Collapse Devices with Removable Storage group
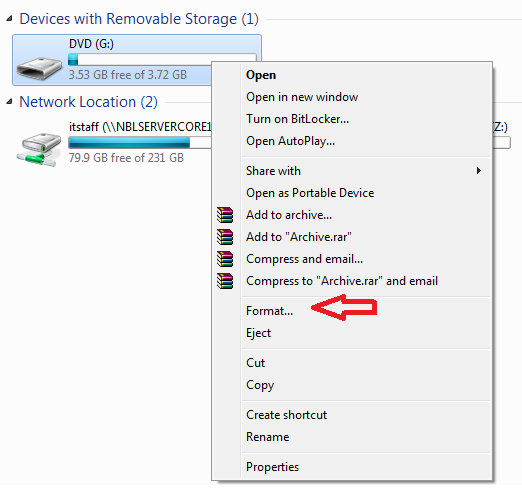Image resolution: width=522 pixels, height=490 pixels. pos(10,19)
